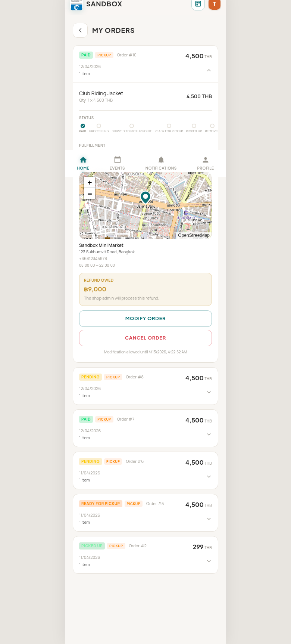Zoom in on the map with plus control
Image resolution: width=291 pixels, height=644 pixels.
click(x=90, y=182)
